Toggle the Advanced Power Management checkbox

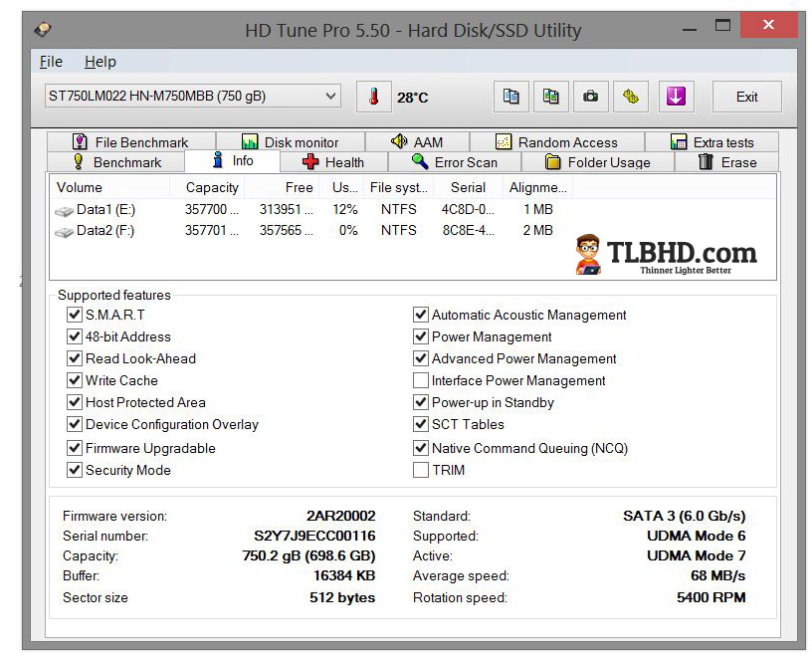click(421, 358)
